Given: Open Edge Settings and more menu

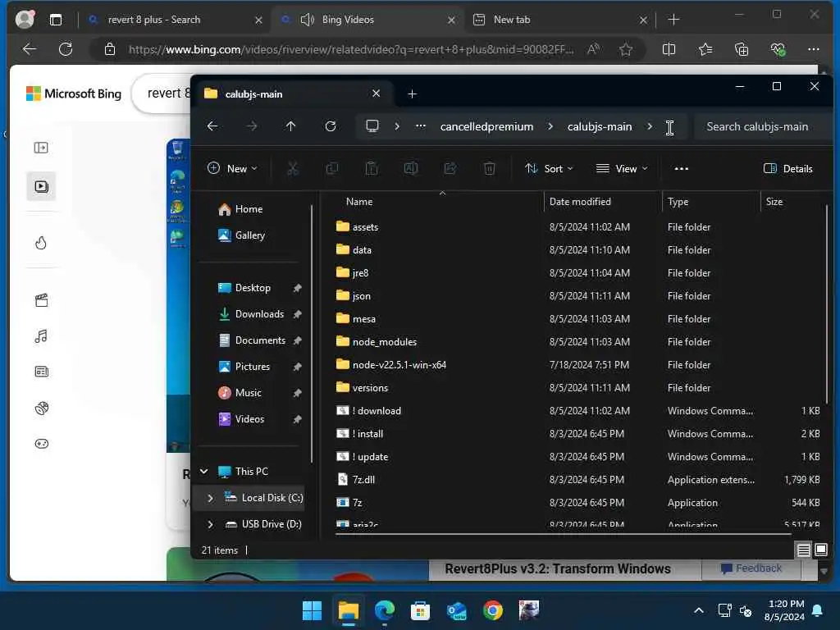Looking at the screenshot, I should (813, 50).
